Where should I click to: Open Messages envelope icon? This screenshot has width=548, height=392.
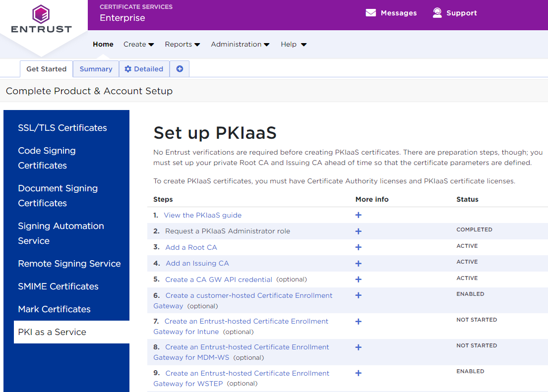(x=370, y=13)
